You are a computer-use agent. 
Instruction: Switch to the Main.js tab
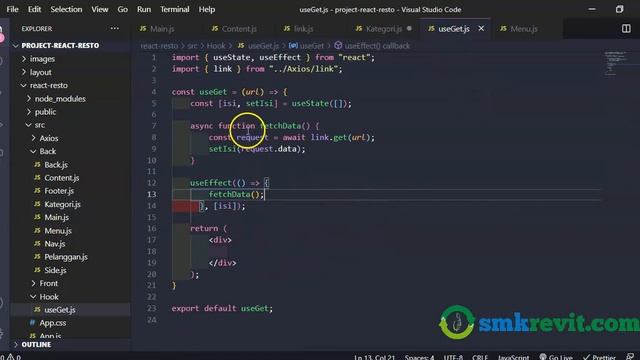(162, 29)
